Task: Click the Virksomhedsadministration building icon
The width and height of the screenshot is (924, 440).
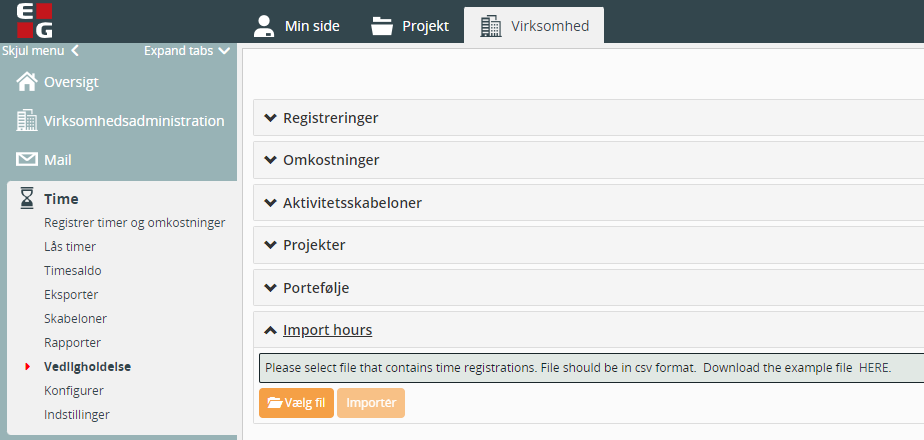Action: coord(27,121)
